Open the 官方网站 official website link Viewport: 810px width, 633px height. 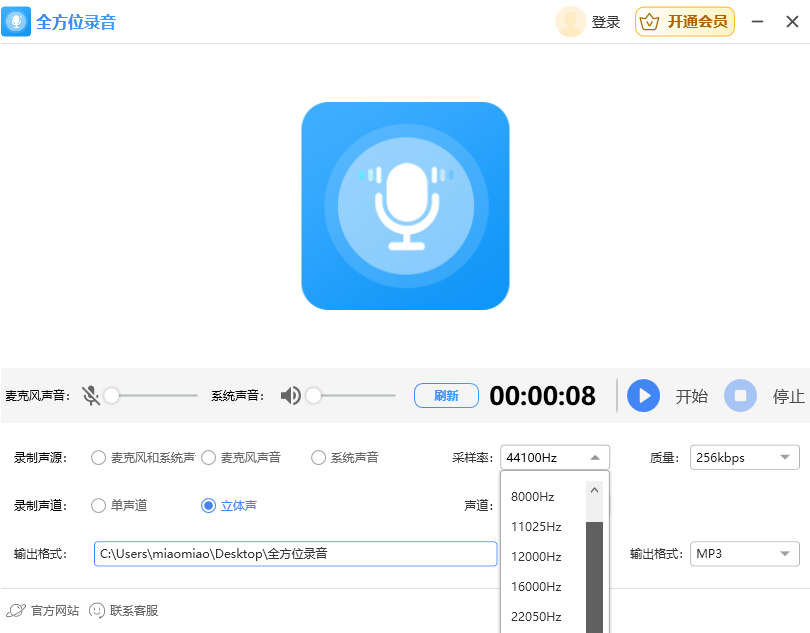click(55, 611)
